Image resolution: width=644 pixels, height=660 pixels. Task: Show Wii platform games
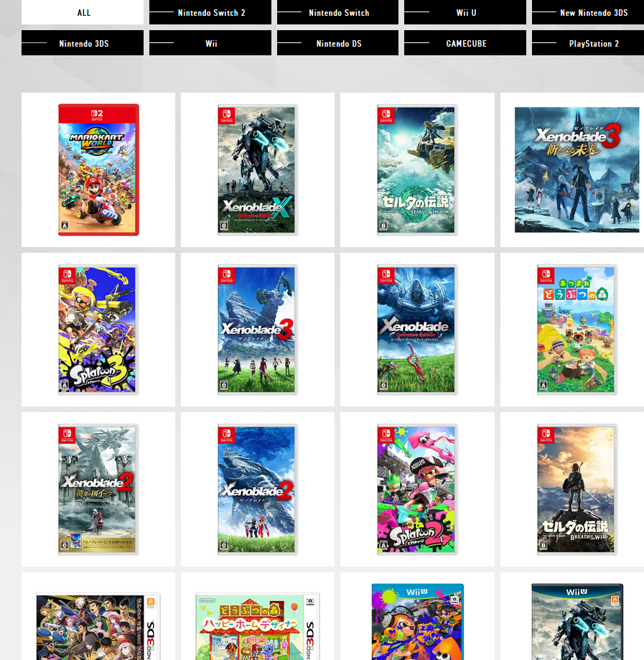[210, 43]
